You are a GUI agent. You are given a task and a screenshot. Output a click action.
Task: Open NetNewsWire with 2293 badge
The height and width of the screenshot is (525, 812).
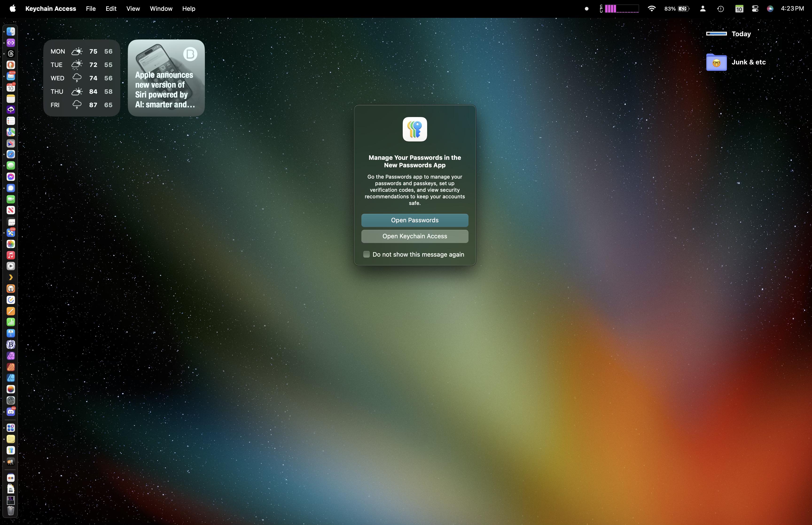point(11,232)
